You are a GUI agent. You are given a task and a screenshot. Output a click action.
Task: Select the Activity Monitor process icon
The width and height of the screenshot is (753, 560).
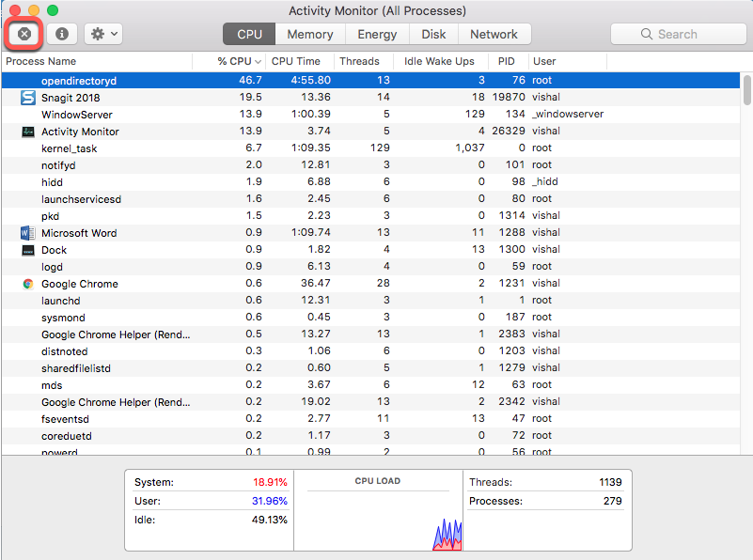[28, 132]
